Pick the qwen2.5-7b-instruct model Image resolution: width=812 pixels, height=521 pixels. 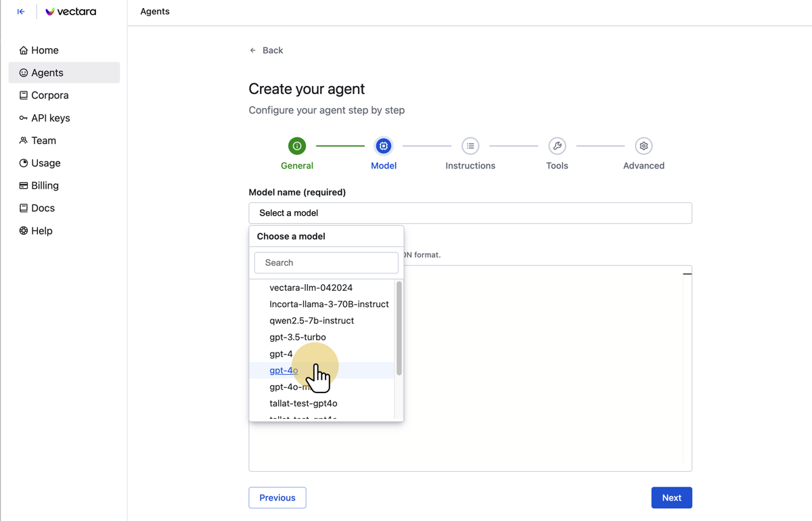coord(311,321)
